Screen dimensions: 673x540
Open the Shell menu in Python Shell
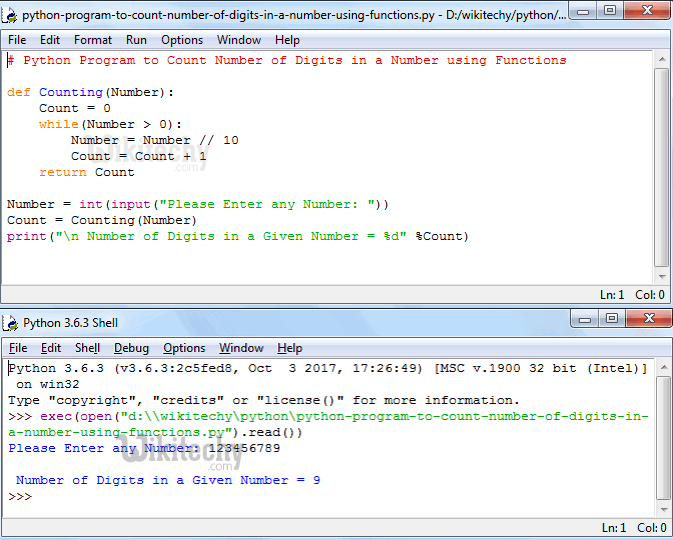(87, 348)
